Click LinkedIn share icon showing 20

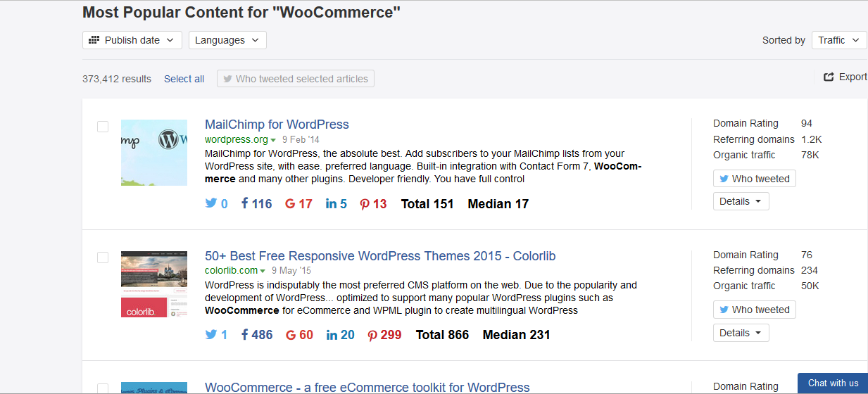(332, 334)
